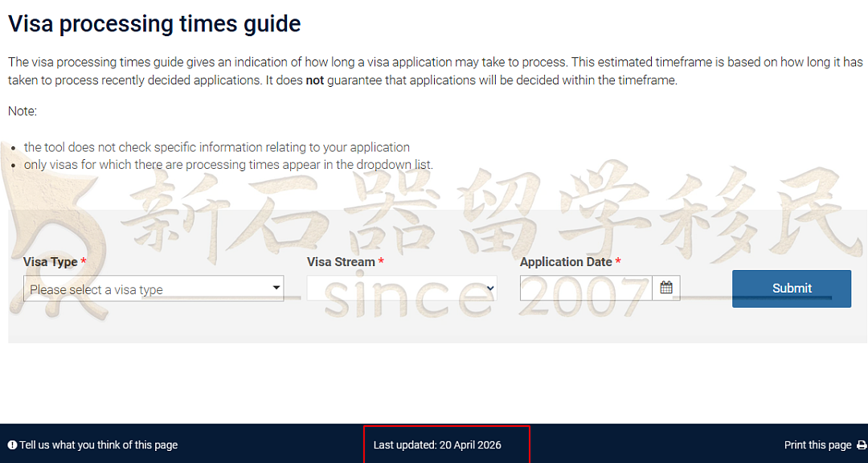Click the printer icon in the footer
The width and height of the screenshot is (868, 463).
point(861,445)
